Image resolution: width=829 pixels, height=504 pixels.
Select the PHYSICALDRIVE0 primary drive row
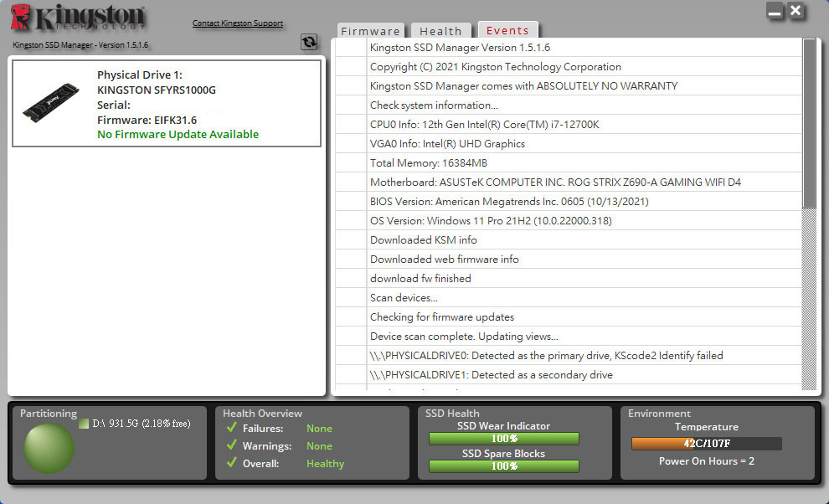click(x=569, y=355)
